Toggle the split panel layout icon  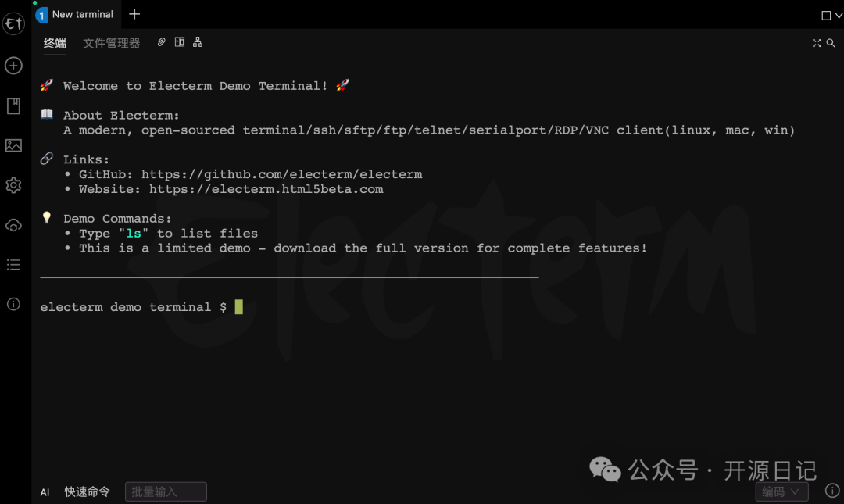pyautogui.click(x=180, y=42)
